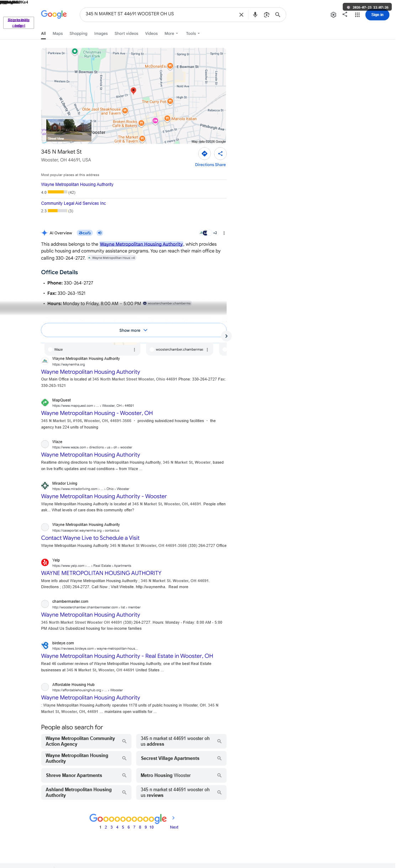The width and height of the screenshot is (400, 868).
Task: Search Secrest Village Apartments suggestion
Action: coord(181,758)
